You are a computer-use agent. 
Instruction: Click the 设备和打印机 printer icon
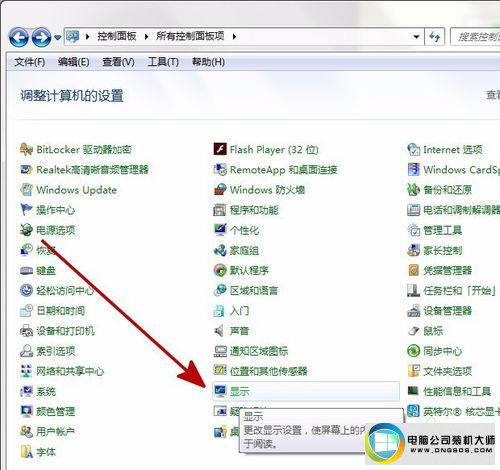click(26, 331)
